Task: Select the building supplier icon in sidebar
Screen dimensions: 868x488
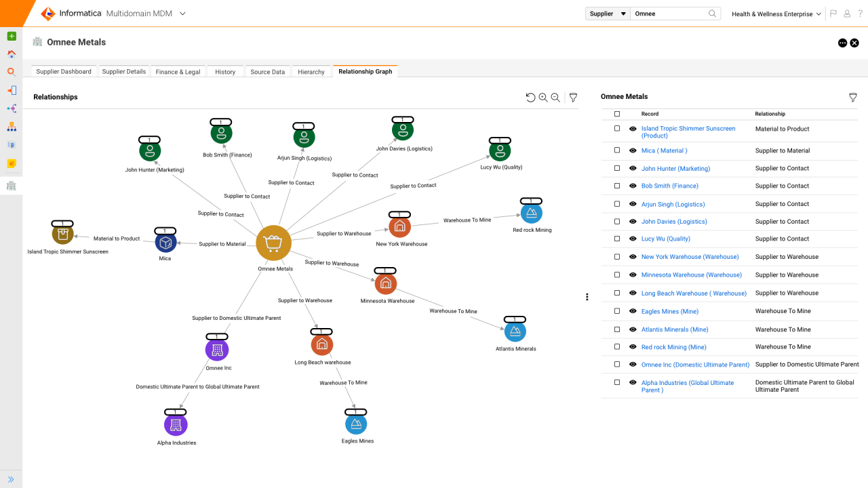Action: click(12, 186)
